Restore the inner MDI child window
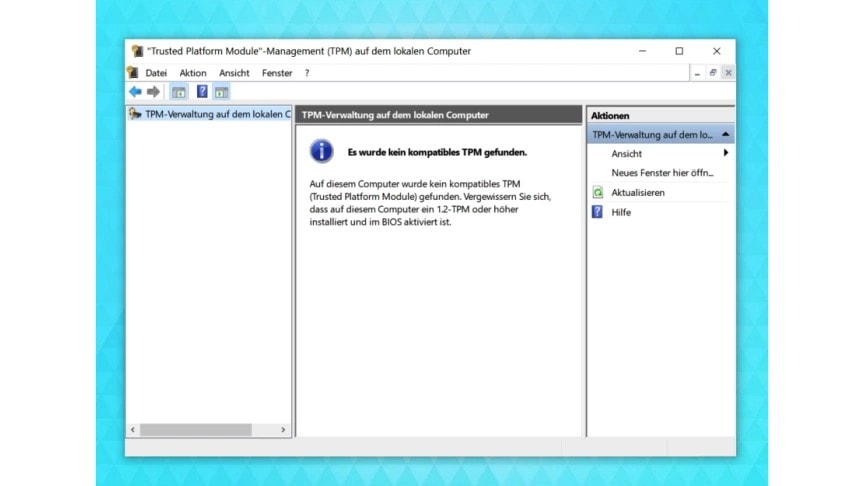The image size is (864, 486). tap(713, 73)
